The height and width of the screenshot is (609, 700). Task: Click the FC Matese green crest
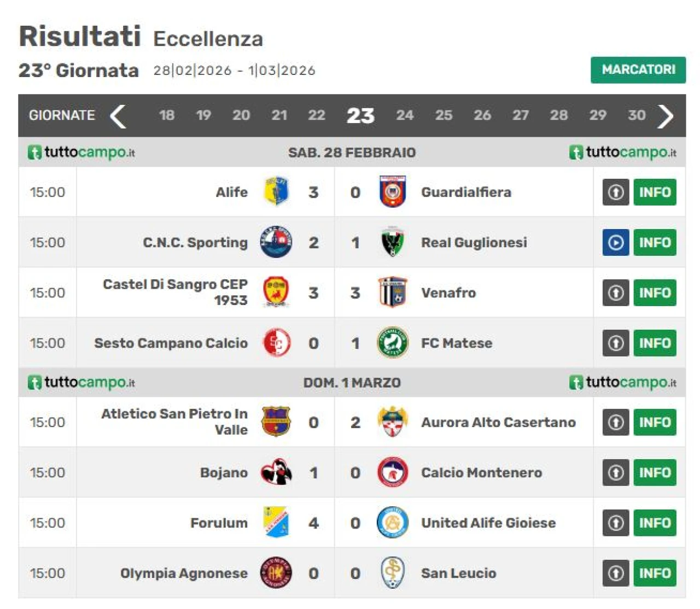(x=392, y=343)
